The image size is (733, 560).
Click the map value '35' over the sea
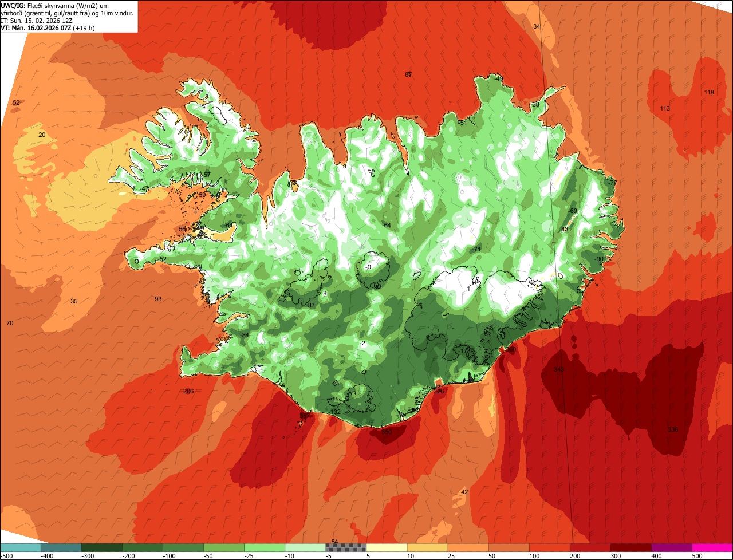coord(74,301)
